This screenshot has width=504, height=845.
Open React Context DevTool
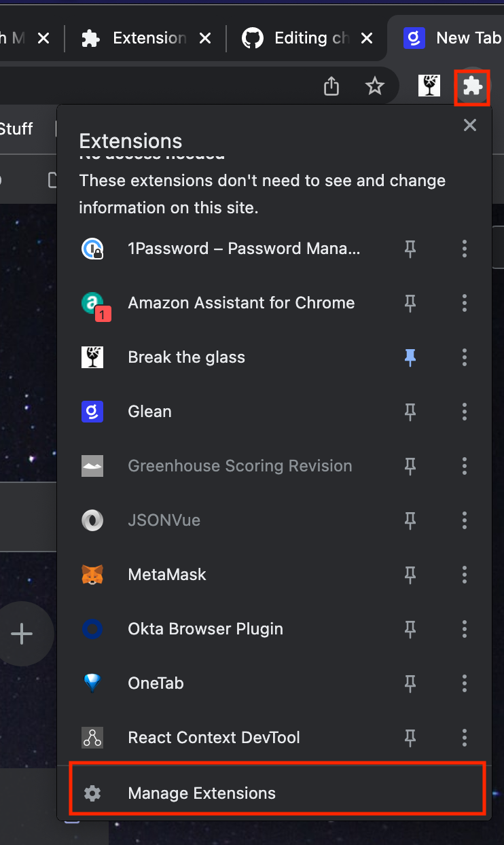214,738
